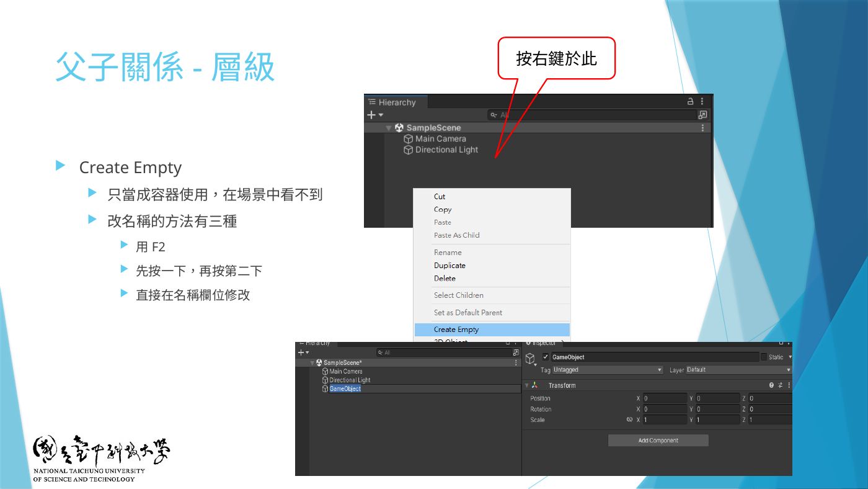Click cube icon of GameObject hierarchy row

(325, 389)
